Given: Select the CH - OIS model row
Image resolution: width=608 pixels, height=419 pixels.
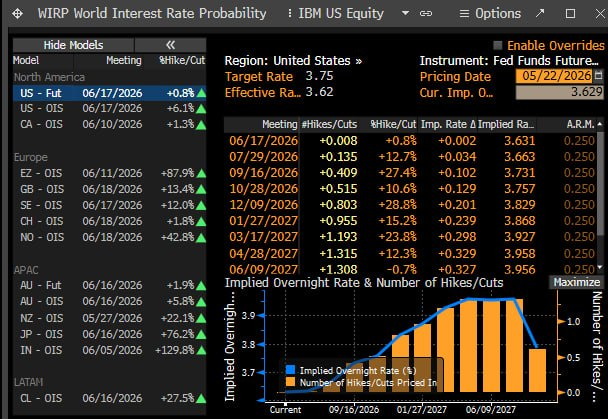Looking at the screenshot, I should 109,221.
